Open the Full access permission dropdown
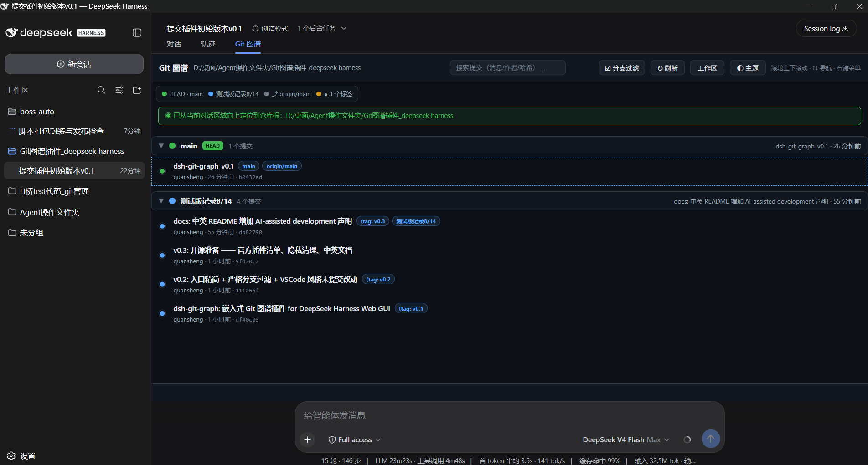This screenshot has width=868, height=465. [355, 439]
